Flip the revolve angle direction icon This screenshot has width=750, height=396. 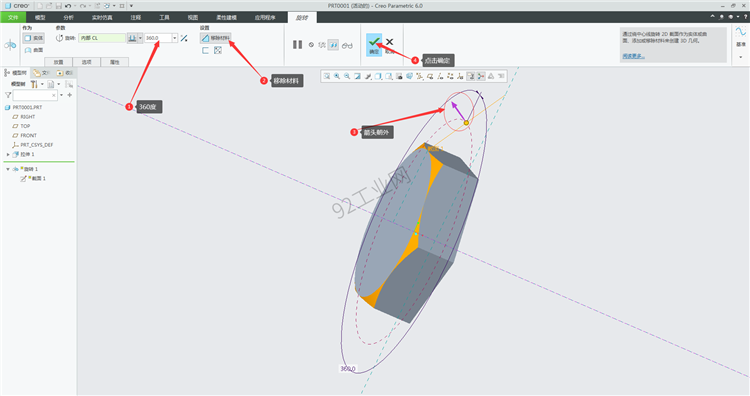pos(184,38)
